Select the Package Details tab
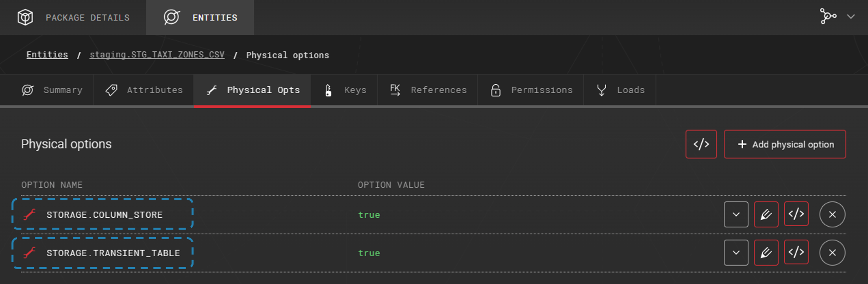The width and height of the screenshot is (868, 284). (73, 18)
